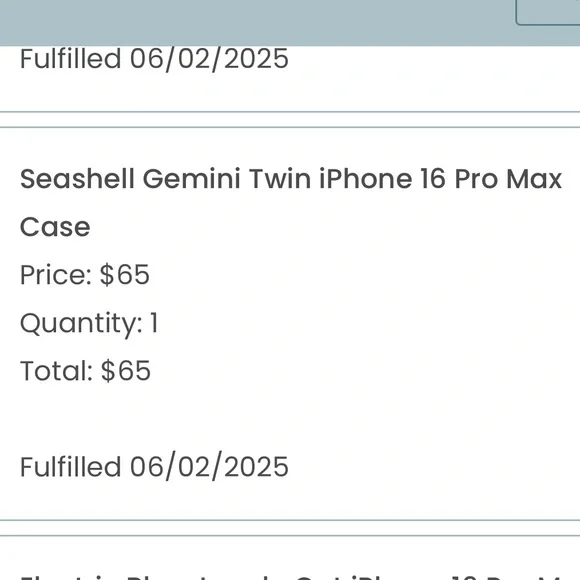
Task: Select the "Quantity: 1" line
Action: pos(89,324)
